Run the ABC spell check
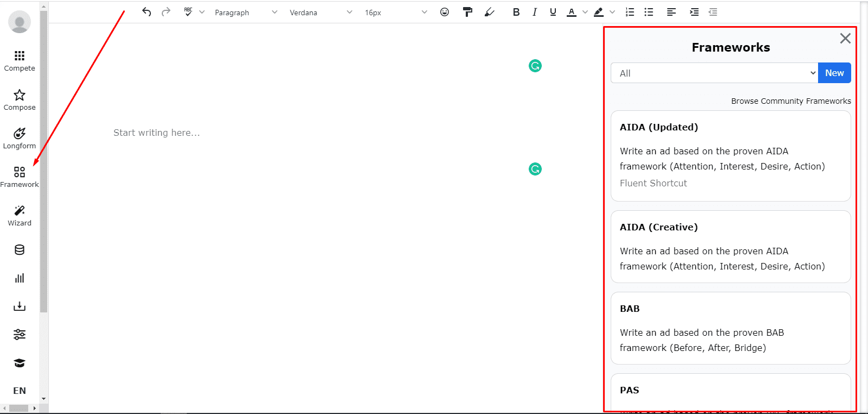868x414 pixels. tap(188, 12)
